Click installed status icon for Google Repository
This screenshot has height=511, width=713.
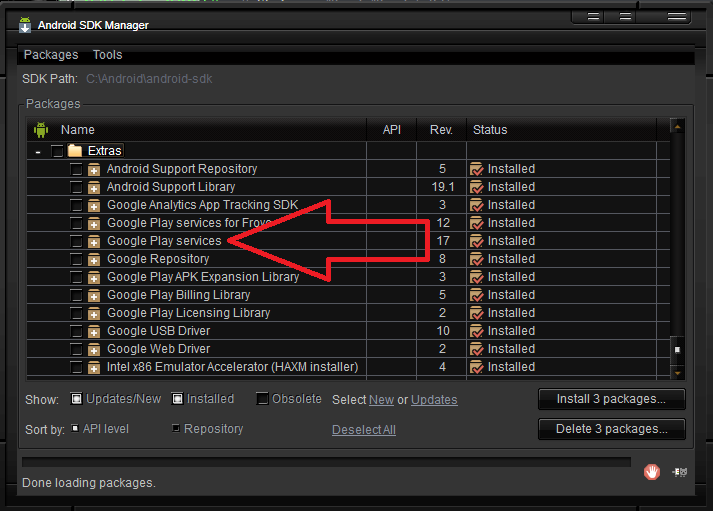click(477, 259)
